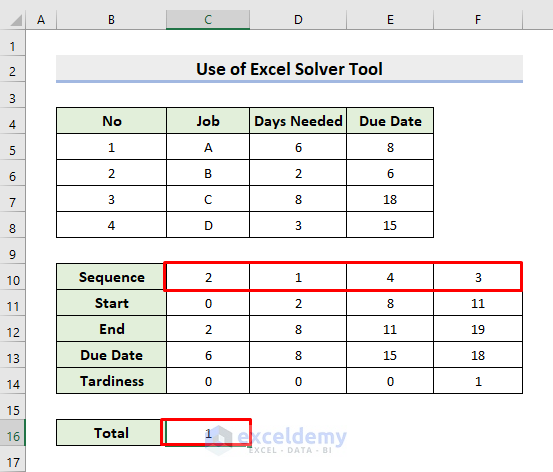553x472 pixels.
Task: Select column E header
Action: [390, 20]
